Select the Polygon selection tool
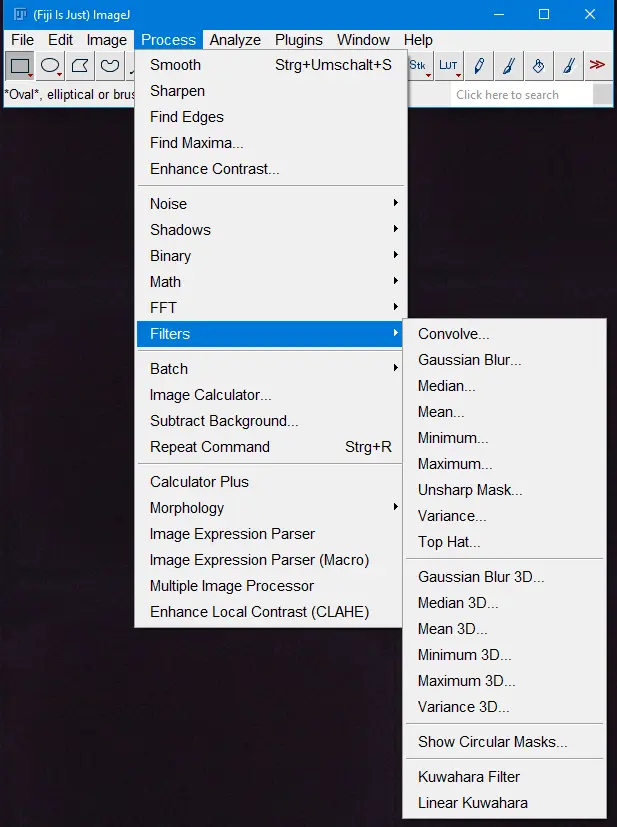The width and height of the screenshot is (617, 827). coord(80,66)
